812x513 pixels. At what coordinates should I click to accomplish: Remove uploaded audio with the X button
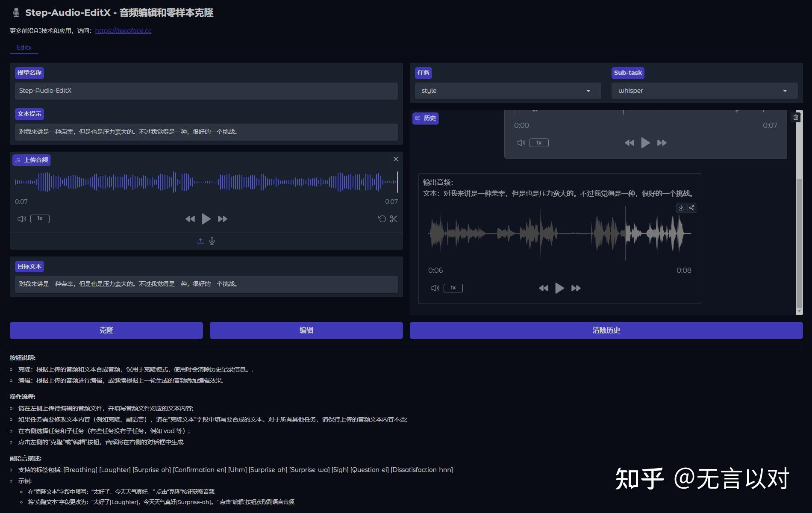395,159
